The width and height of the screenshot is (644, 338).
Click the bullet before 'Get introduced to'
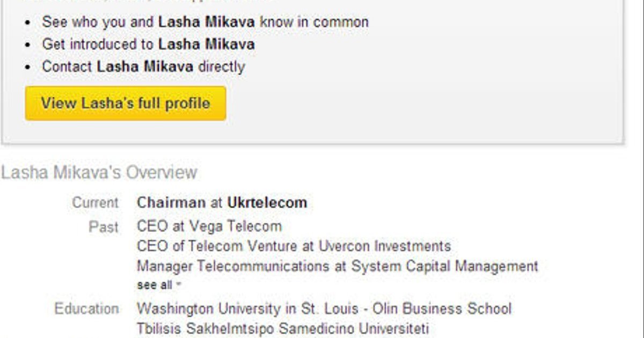point(30,45)
